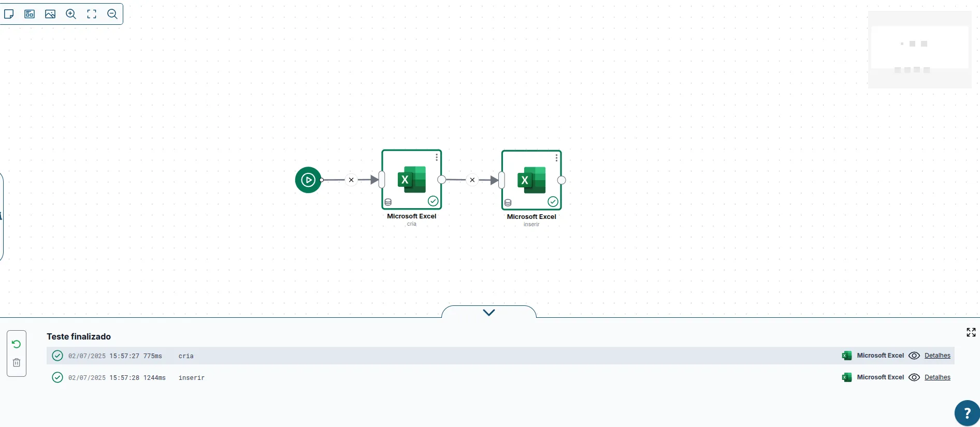Click the output port of cria node
Viewport: 980px width, 427px height.
click(442, 180)
